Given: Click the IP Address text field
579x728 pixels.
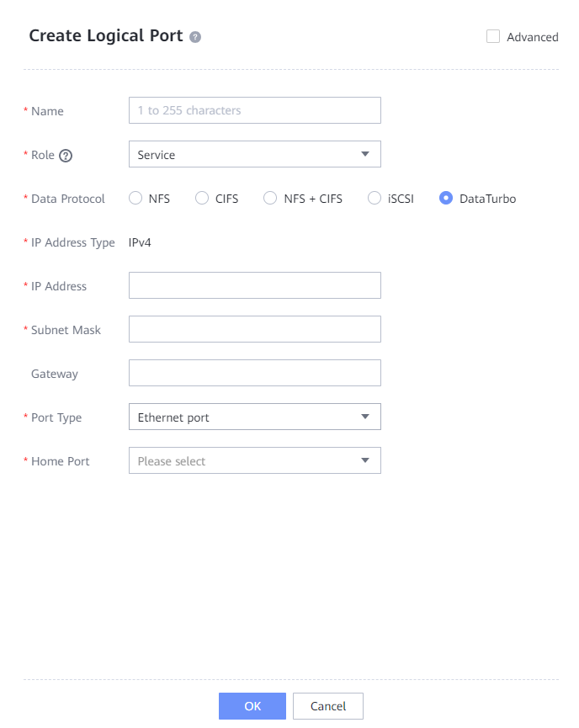Looking at the screenshot, I should point(254,285).
